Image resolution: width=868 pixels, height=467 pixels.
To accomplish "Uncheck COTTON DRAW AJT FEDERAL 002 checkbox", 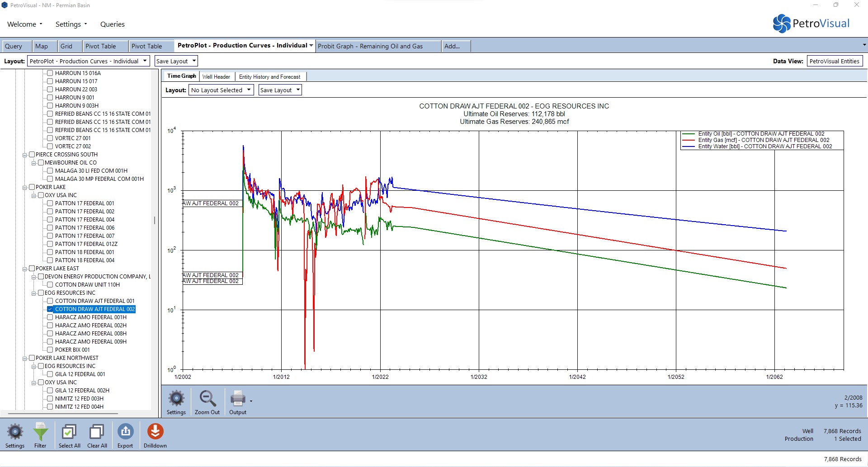I will 50,309.
